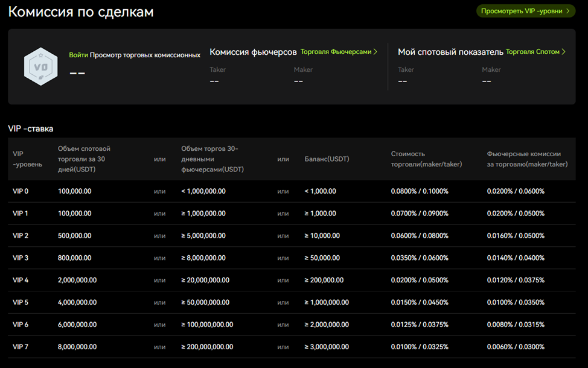Screen dimensions: 588x368
Task: Click the Объем спотовой торговли column header
Action: coord(85,158)
